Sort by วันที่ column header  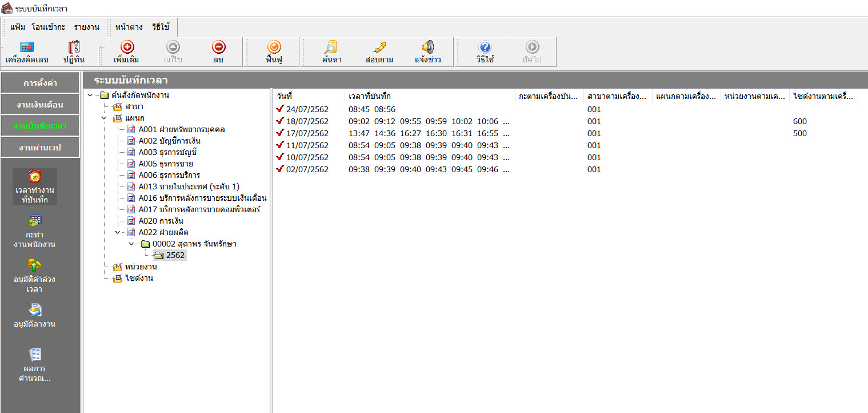309,96
